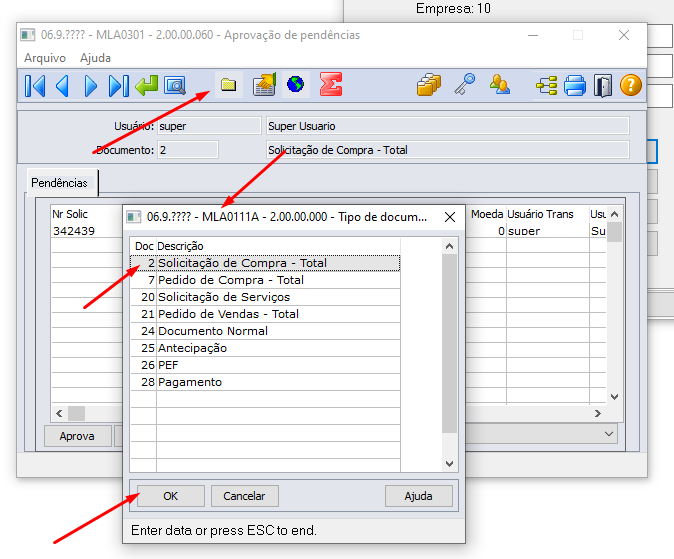Select row Pedido de Vendas - Total
Screen dimensions: 674x559
265,314
